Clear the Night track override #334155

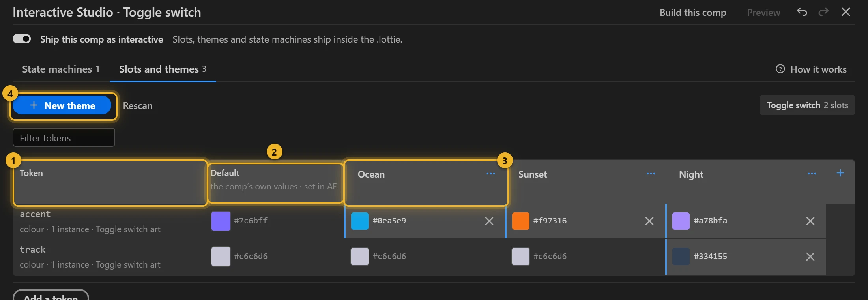(810, 257)
